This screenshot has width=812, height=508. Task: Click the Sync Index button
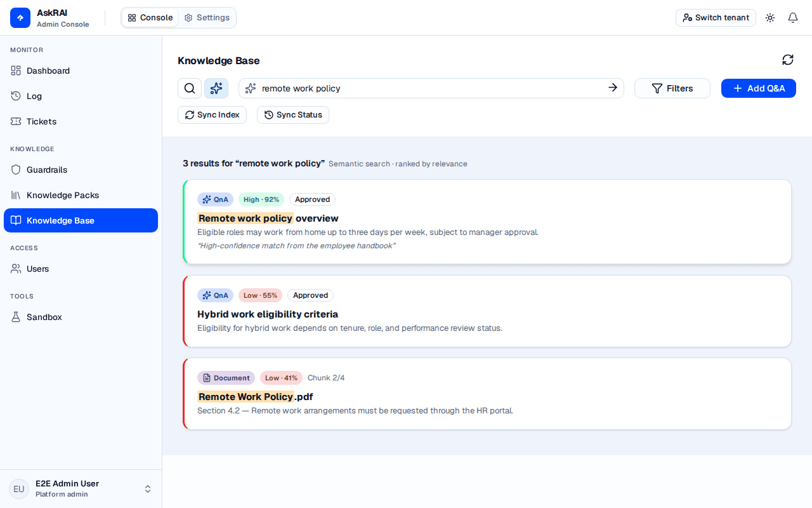coord(212,115)
